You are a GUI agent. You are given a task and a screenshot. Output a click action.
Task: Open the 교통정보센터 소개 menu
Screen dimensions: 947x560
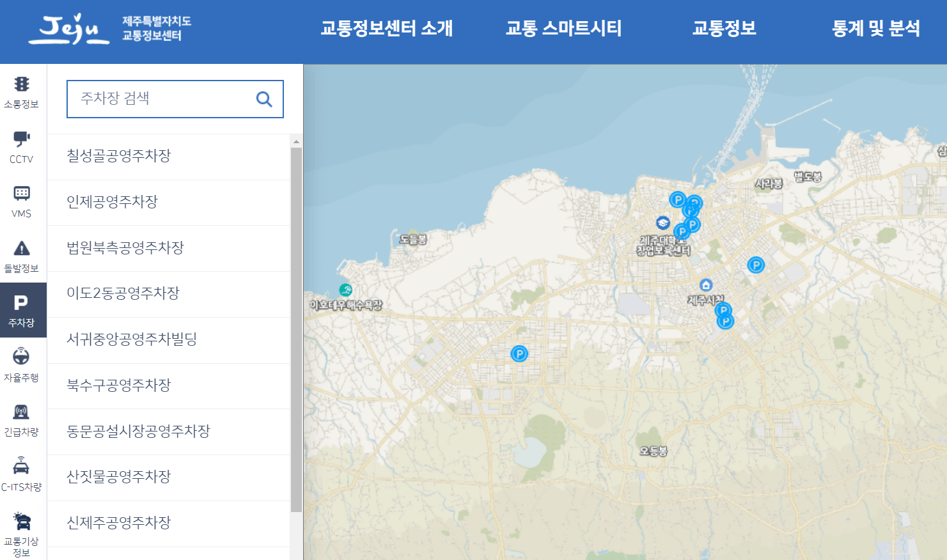click(x=386, y=28)
